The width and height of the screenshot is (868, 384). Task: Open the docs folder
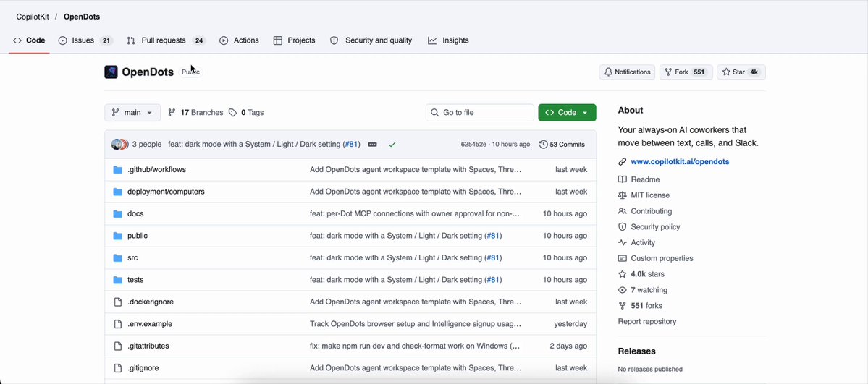(135, 213)
